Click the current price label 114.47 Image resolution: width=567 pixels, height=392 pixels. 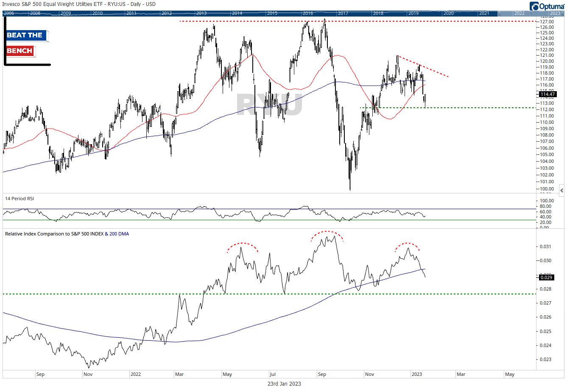547,94
